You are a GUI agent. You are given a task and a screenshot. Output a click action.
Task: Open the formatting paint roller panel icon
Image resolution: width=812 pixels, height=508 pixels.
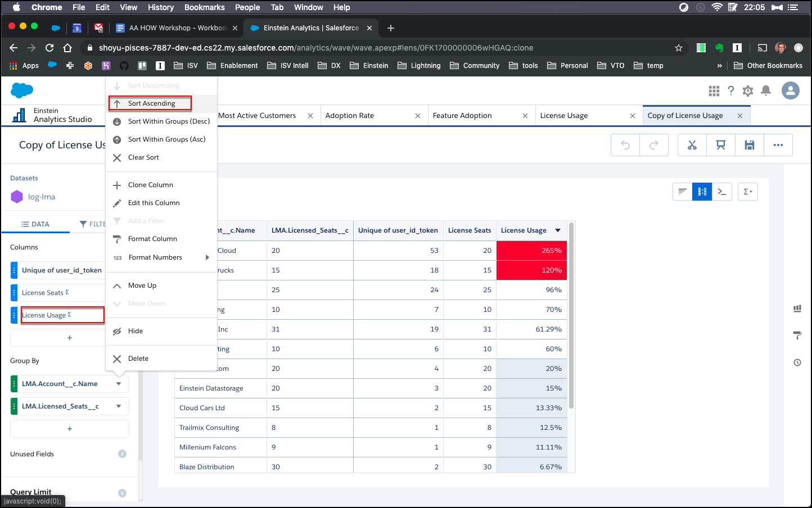click(797, 335)
